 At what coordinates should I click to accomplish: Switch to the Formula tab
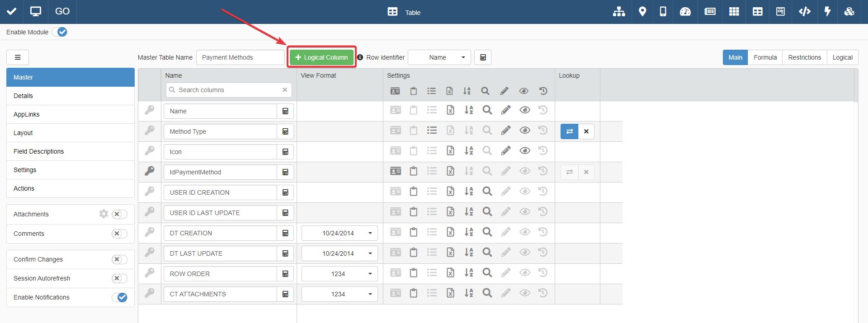[x=765, y=57]
